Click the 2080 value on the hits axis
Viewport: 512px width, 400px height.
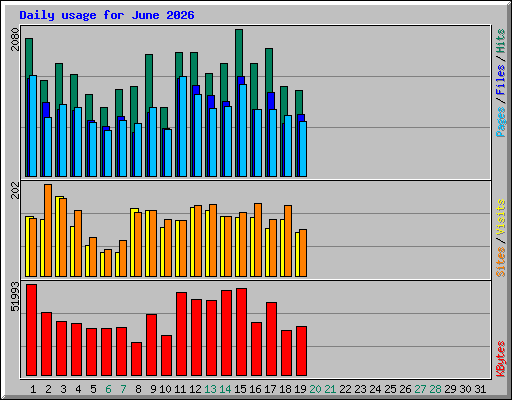tap(15, 39)
